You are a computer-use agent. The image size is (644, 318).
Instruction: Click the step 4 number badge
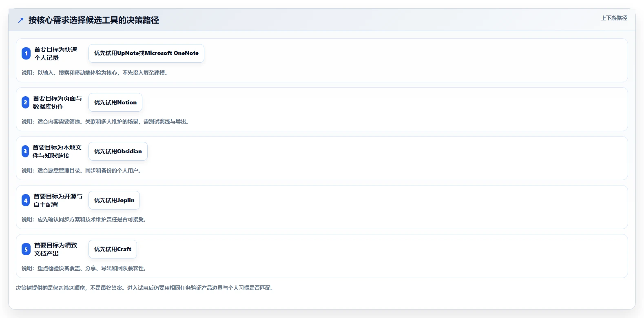tap(26, 200)
